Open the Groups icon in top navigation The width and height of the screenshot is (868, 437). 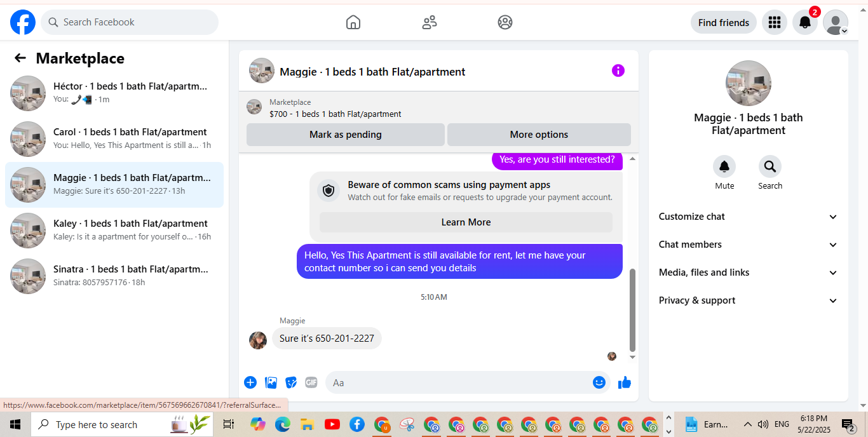pos(505,22)
